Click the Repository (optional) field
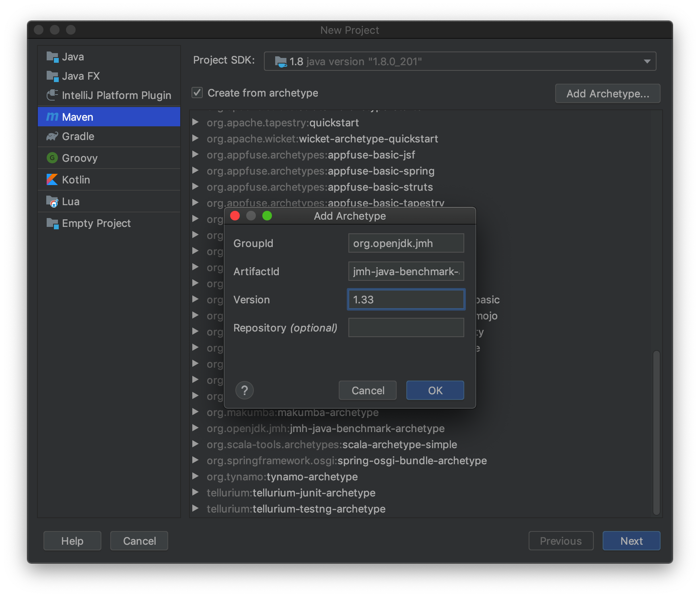Screen dimensions: 700x597 pos(406,327)
